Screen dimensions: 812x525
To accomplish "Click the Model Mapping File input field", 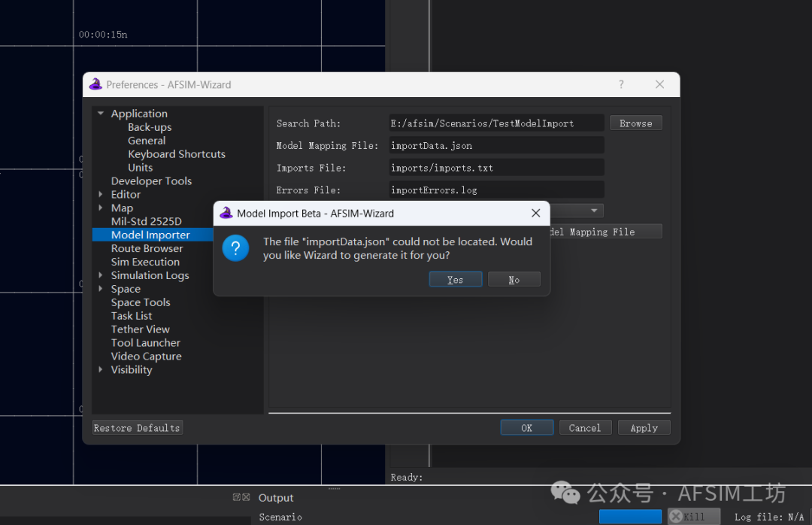I will [496, 146].
